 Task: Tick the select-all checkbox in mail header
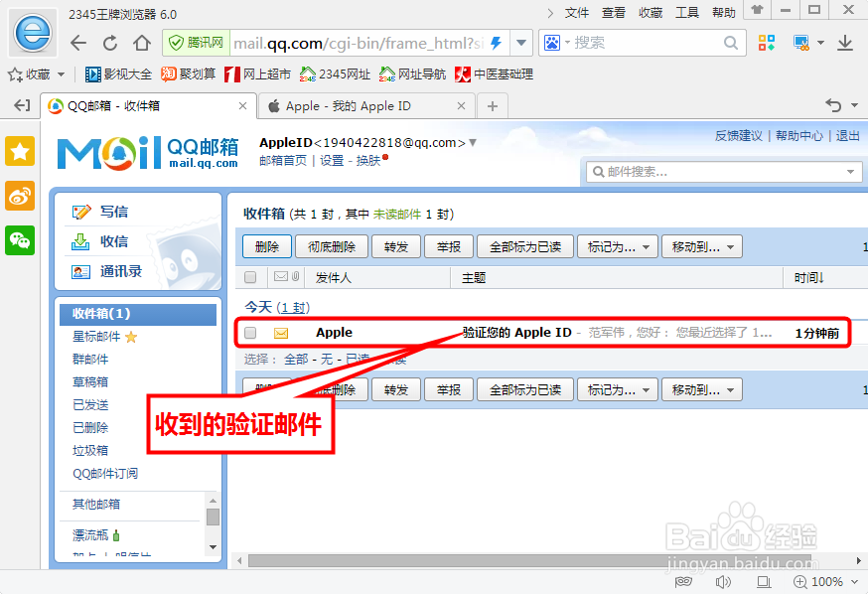tap(250, 277)
